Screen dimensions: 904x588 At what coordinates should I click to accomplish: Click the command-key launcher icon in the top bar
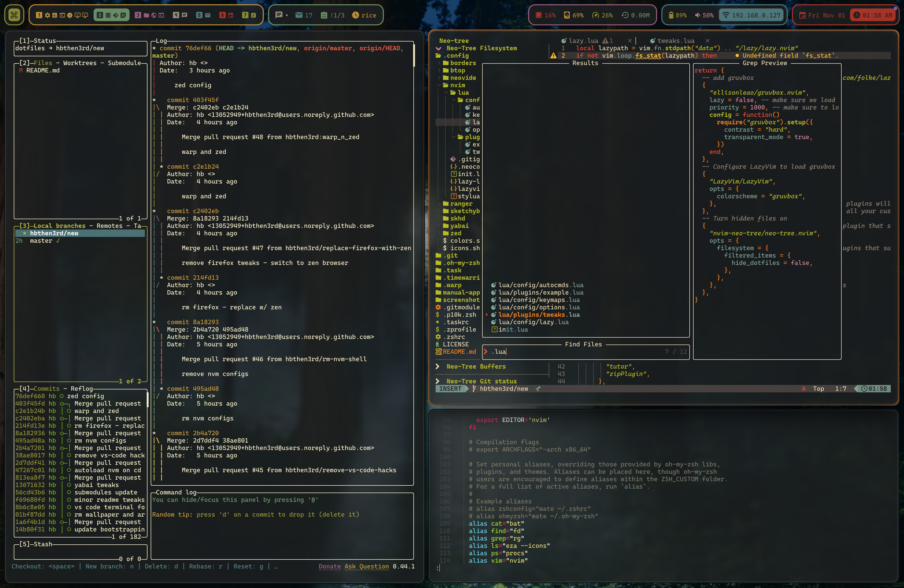pyautogui.click(x=14, y=15)
